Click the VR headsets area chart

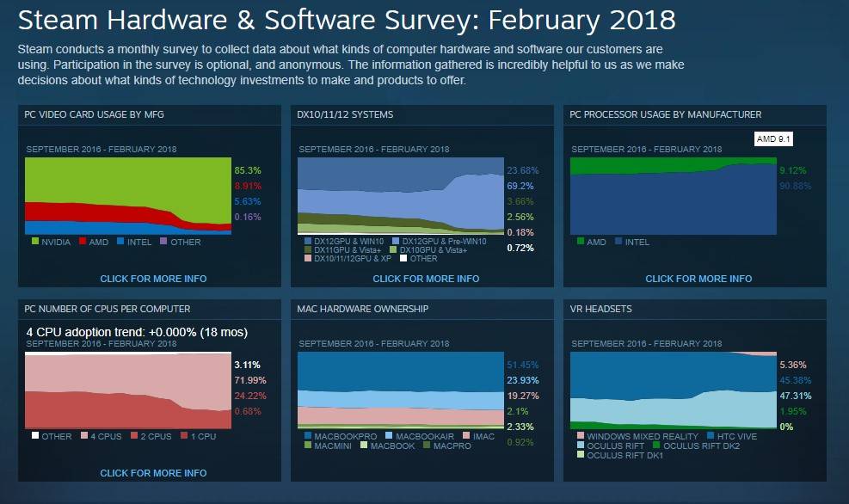pos(674,390)
